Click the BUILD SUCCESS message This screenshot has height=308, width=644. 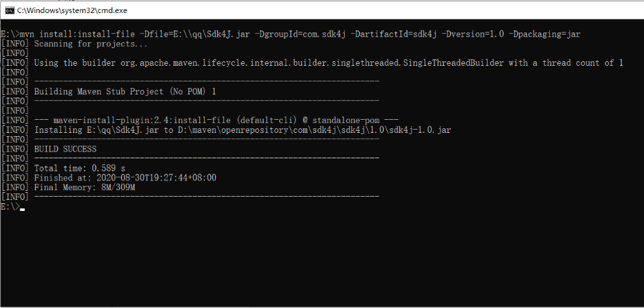[65, 149]
